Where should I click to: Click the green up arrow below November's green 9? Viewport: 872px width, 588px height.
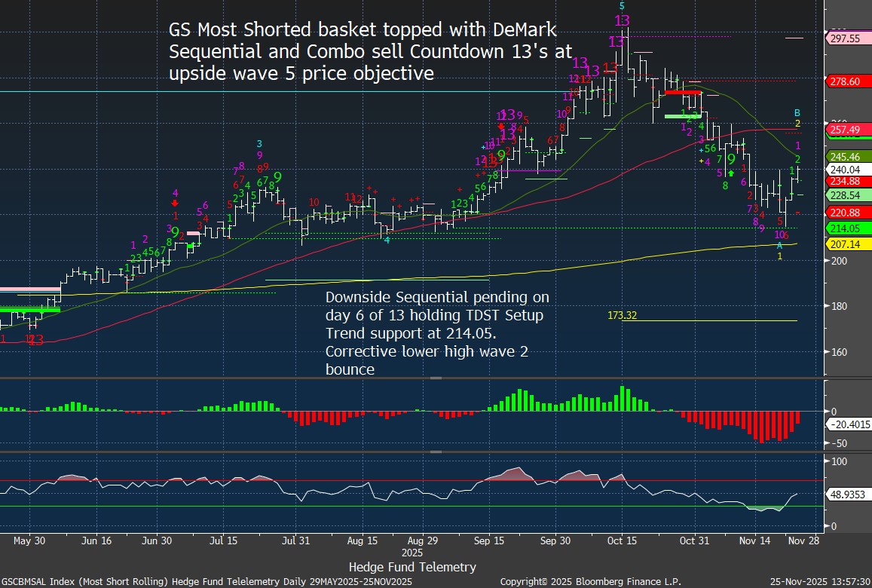click(x=730, y=173)
